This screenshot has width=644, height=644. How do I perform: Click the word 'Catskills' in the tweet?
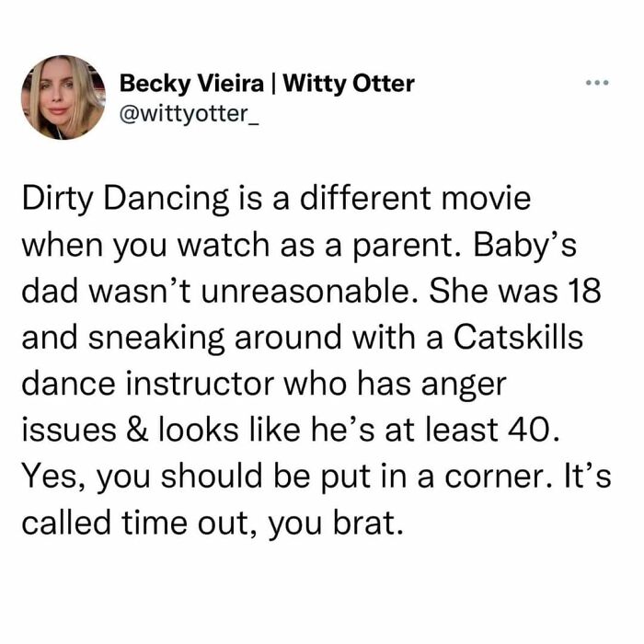point(518,338)
